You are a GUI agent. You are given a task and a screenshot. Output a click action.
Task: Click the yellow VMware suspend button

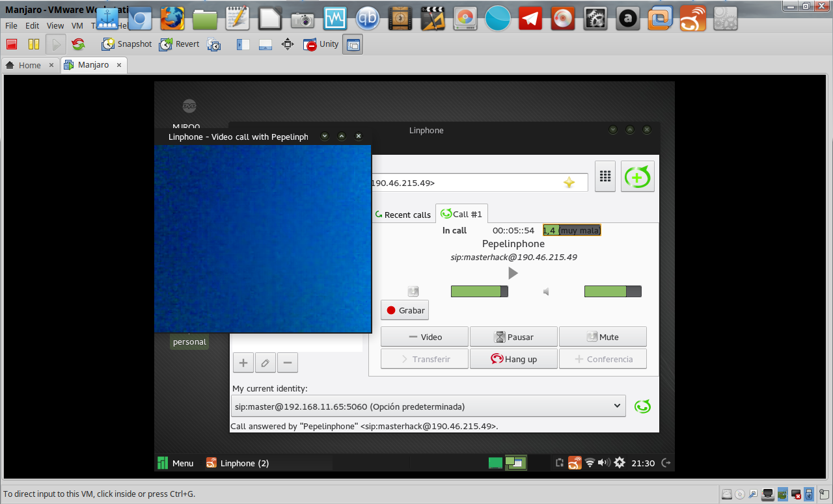tap(34, 44)
